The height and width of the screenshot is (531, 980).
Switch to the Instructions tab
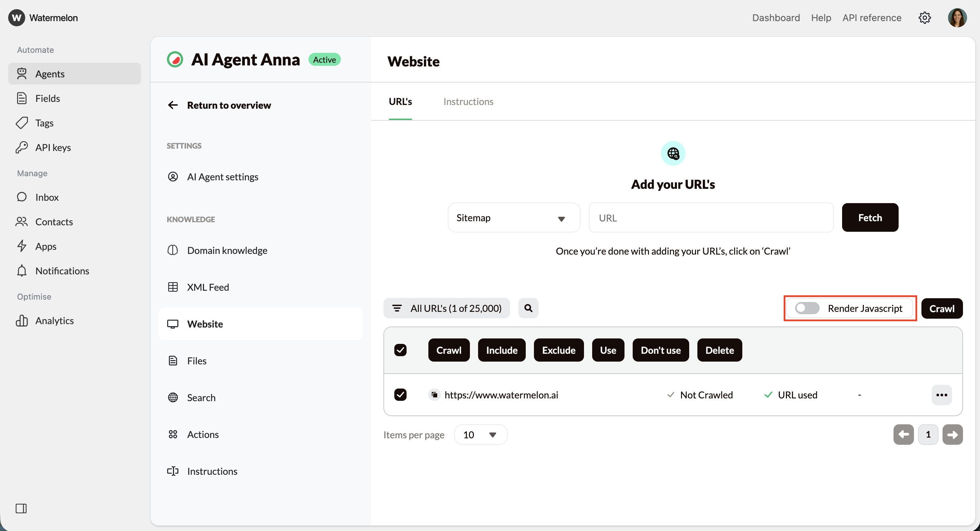[468, 101]
